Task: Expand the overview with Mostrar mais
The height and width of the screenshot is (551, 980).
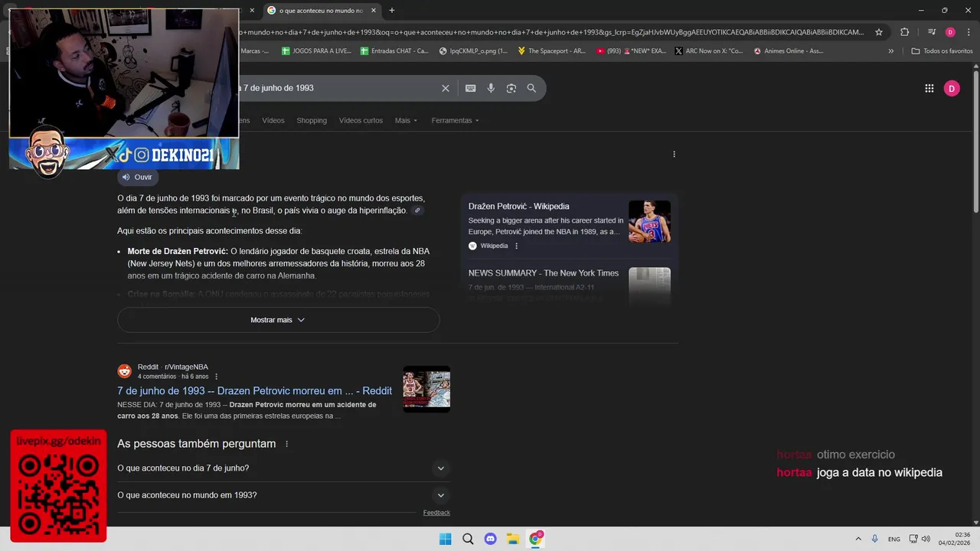Action: point(278,320)
